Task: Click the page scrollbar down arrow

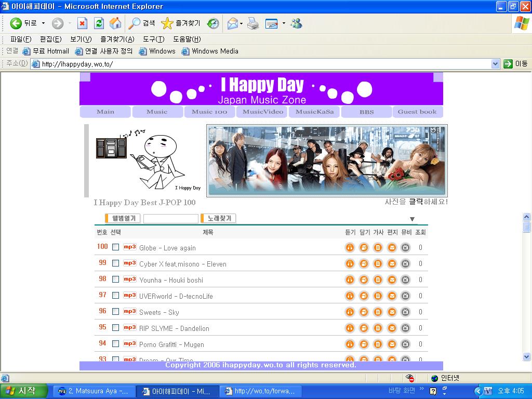Action: (526, 357)
